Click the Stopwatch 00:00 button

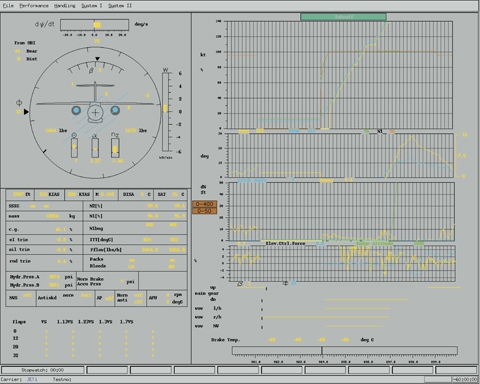tap(43, 370)
